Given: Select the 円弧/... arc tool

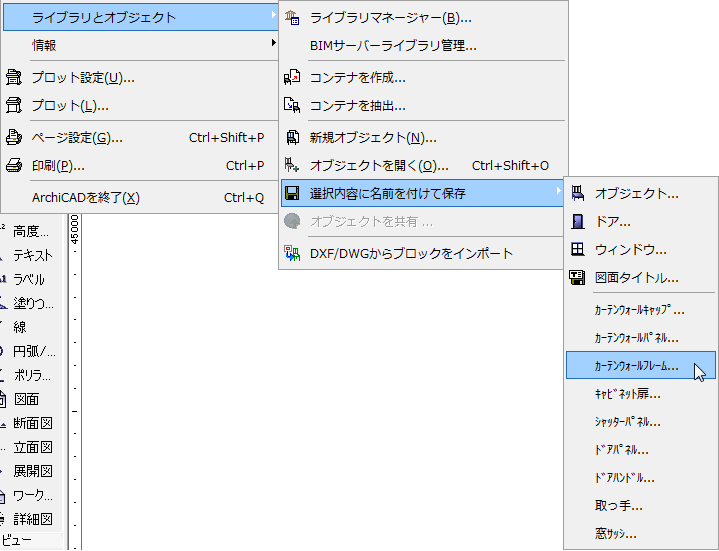Looking at the screenshot, I should (x=30, y=351).
